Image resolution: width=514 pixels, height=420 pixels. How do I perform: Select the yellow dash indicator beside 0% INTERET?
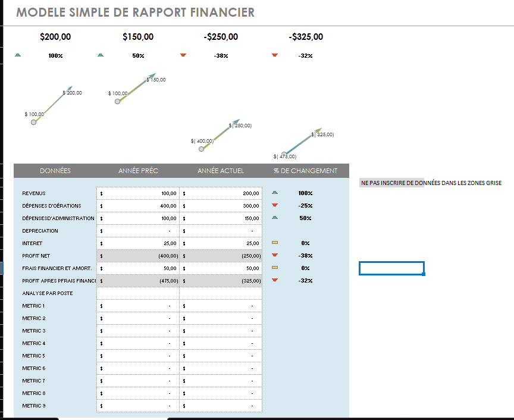tap(274, 243)
